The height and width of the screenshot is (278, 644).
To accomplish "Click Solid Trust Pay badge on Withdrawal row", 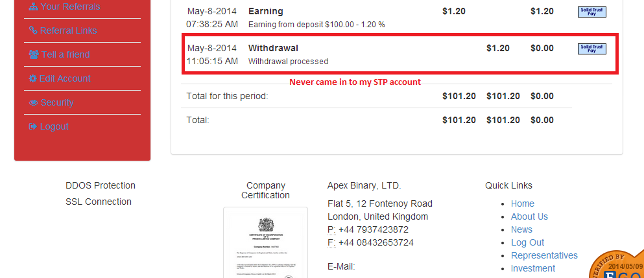I will [x=591, y=49].
